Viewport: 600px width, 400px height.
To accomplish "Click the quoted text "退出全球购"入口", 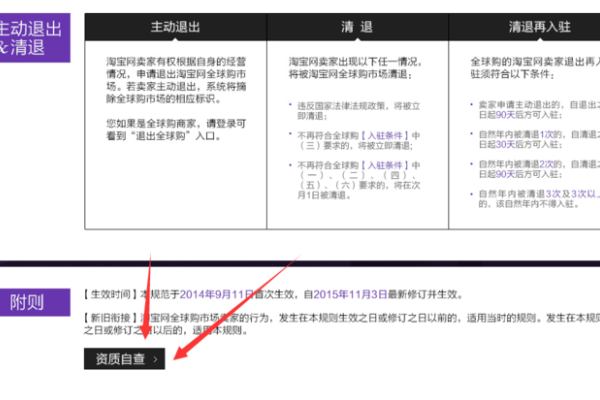I will click(175, 136).
